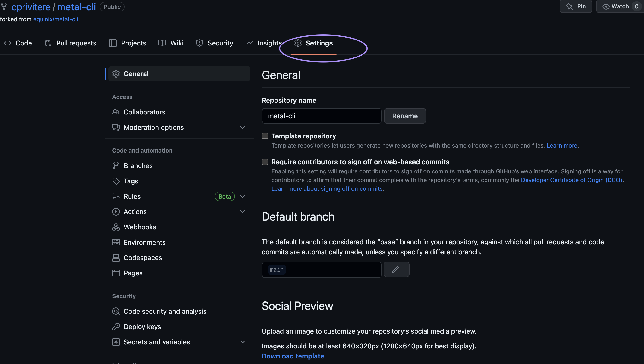Click the Insights graph icon
The image size is (644, 364).
tap(249, 43)
